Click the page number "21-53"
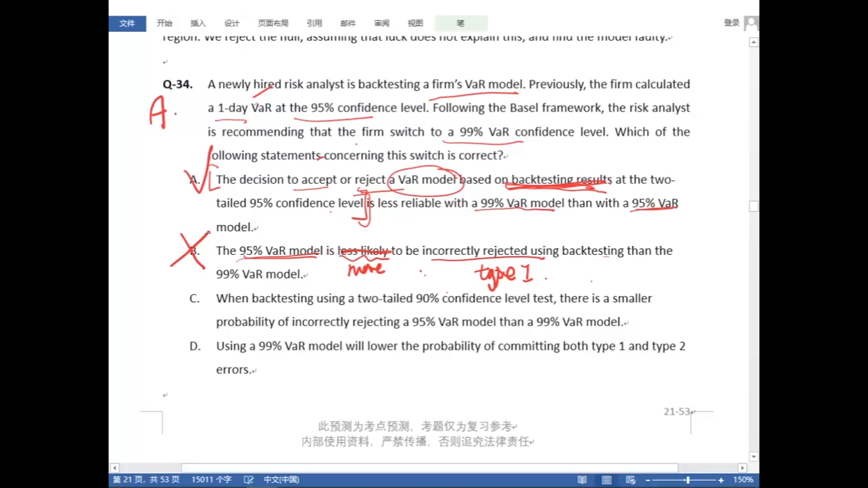Screen dimensions: 868x488 [x=677, y=412]
